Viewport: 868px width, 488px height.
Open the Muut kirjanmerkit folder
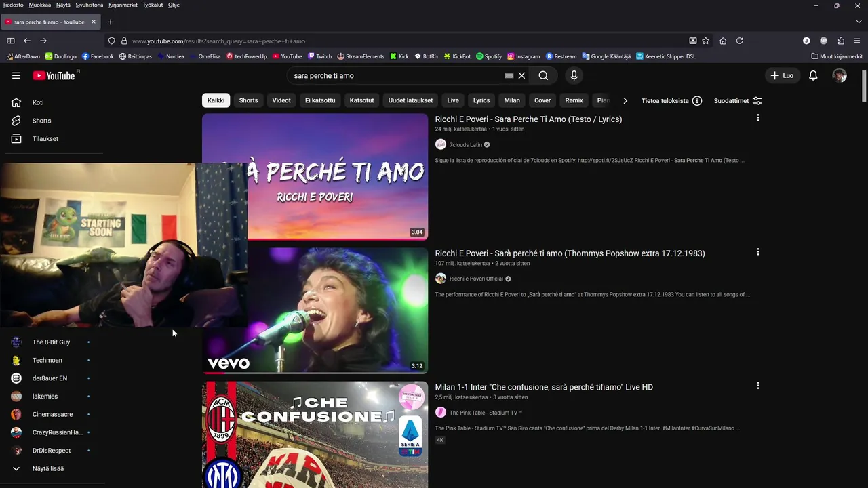[837, 56]
